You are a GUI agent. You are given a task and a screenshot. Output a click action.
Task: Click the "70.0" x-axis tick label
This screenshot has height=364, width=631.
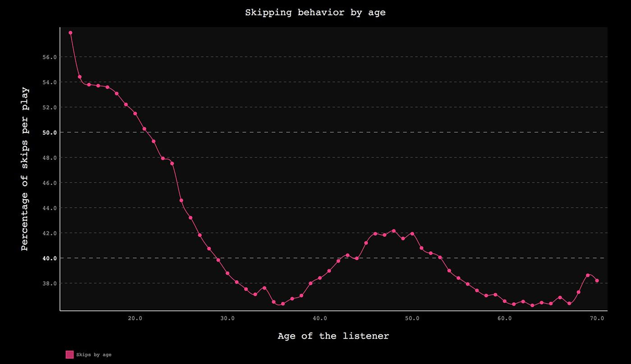[597, 318]
